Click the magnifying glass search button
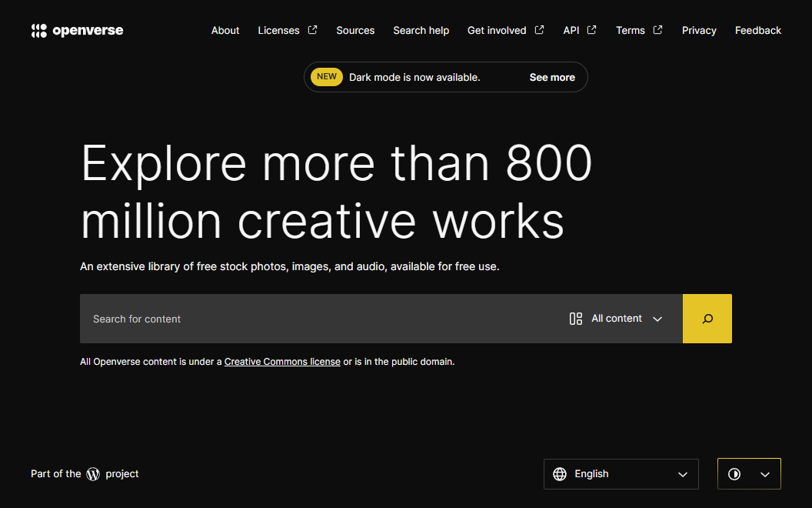Screen dimensions: 812x508 [707, 319]
